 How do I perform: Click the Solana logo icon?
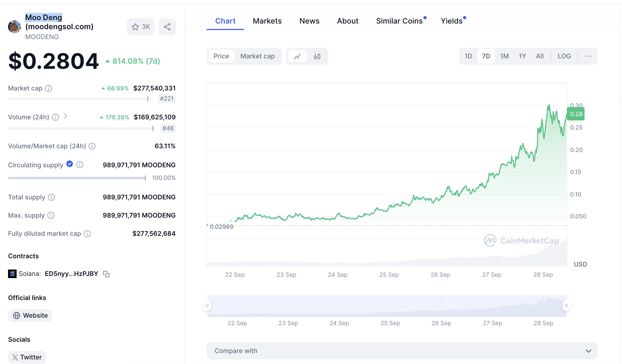(x=12, y=274)
